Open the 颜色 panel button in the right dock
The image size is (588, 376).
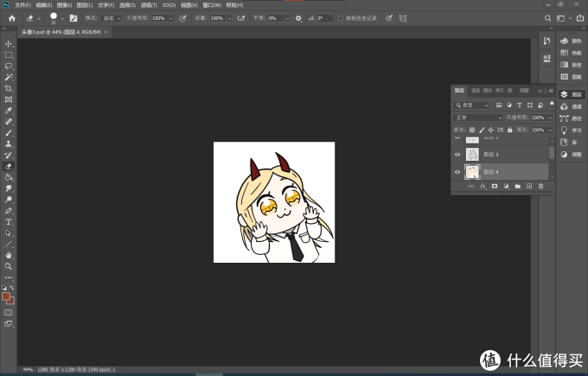tap(571, 41)
